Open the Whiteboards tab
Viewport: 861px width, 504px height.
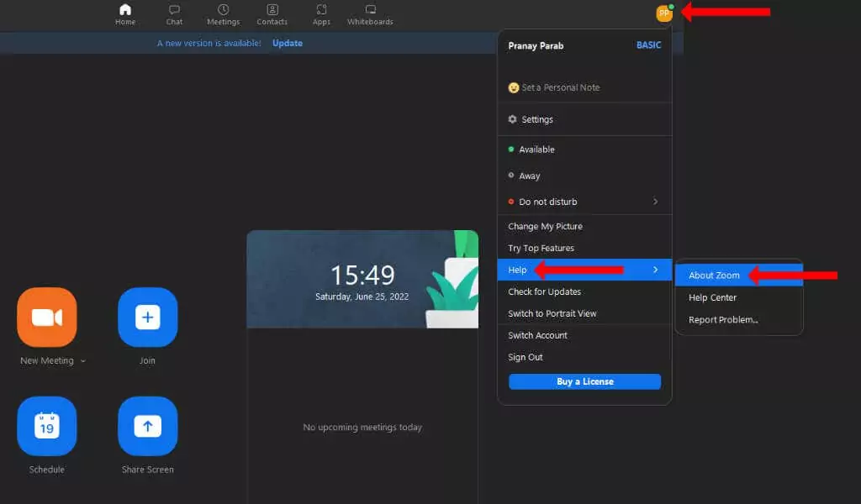(370, 14)
